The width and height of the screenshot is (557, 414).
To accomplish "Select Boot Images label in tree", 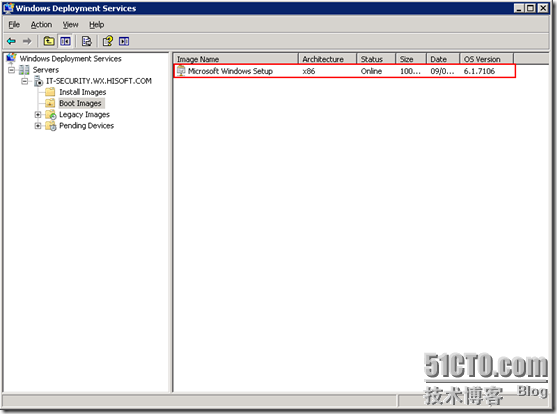I will click(x=80, y=103).
